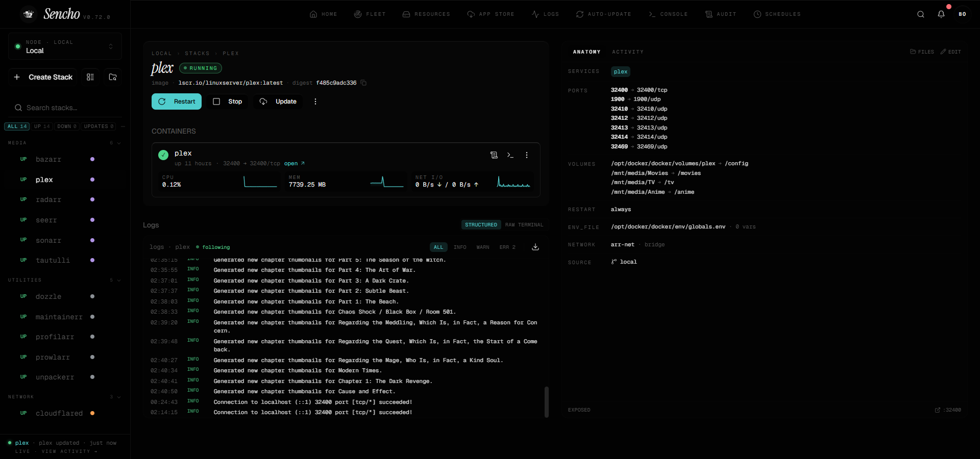Viewport: 980px width, 459px height.
Task: Open plex container kebab menu
Action: pyautogui.click(x=527, y=155)
